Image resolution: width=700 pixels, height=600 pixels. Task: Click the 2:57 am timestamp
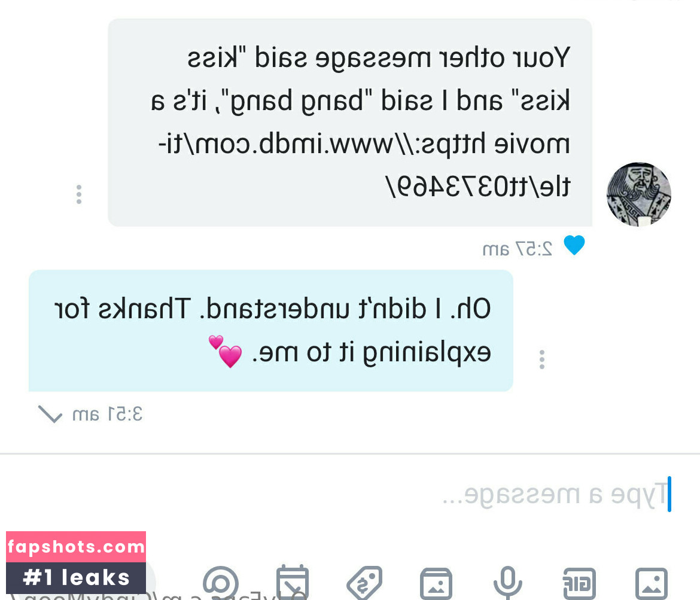click(x=518, y=249)
